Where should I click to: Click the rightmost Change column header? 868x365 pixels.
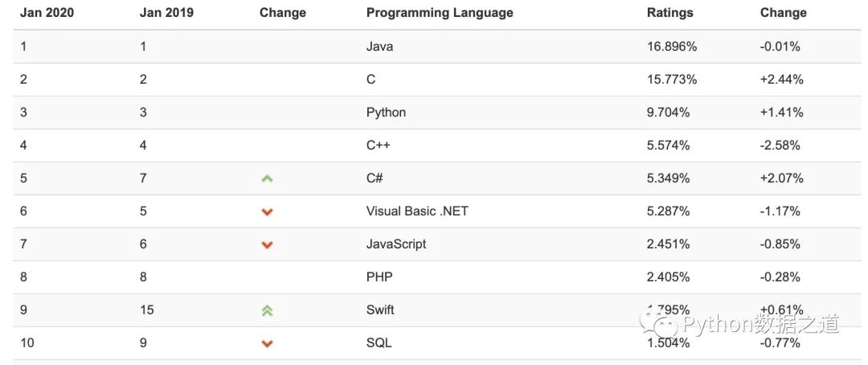(x=784, y=13)
